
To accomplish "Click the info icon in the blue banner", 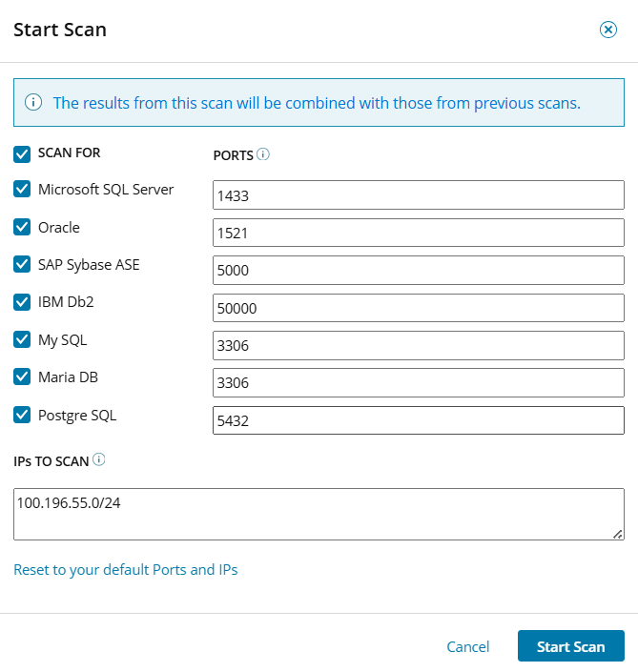I will tap(33, 102).
